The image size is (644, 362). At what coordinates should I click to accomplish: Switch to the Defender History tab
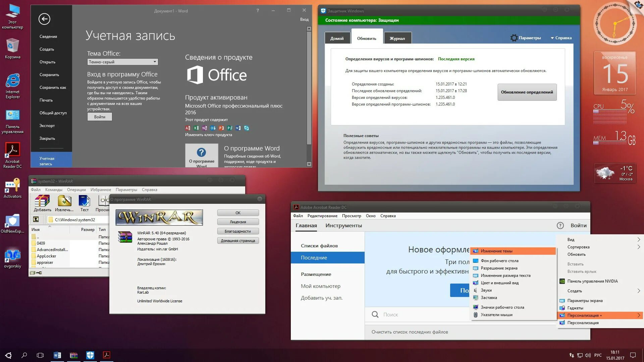[x=397, y=38]
